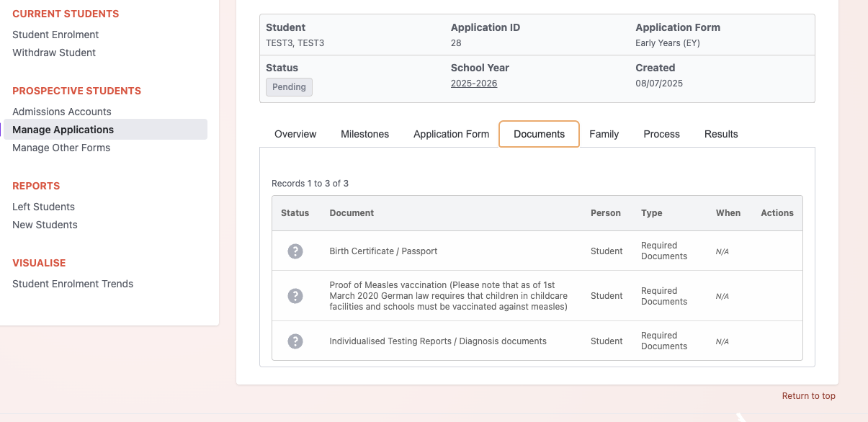Open Manage Other Forms
868x422 pixels.
click(61, 148)
